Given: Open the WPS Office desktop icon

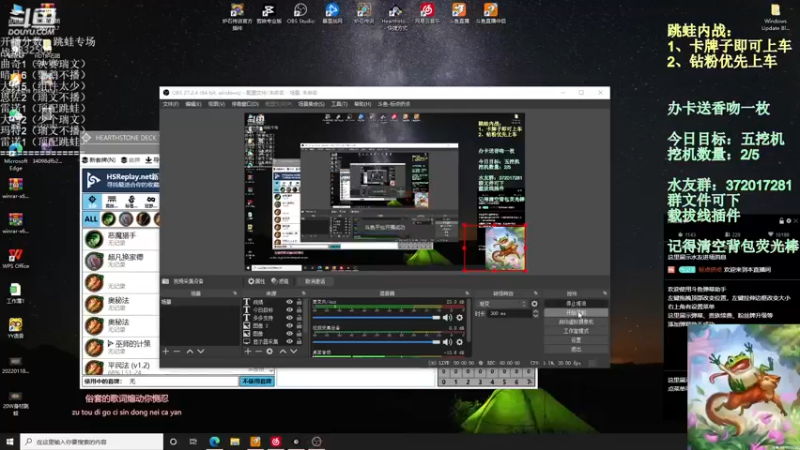Looking at the screenshot, I should pyautogui.click(x=15, y=258).
